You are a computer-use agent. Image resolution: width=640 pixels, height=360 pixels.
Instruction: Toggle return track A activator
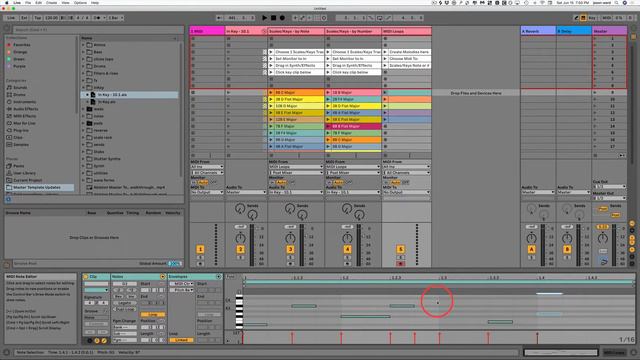(x=531, y=249)
